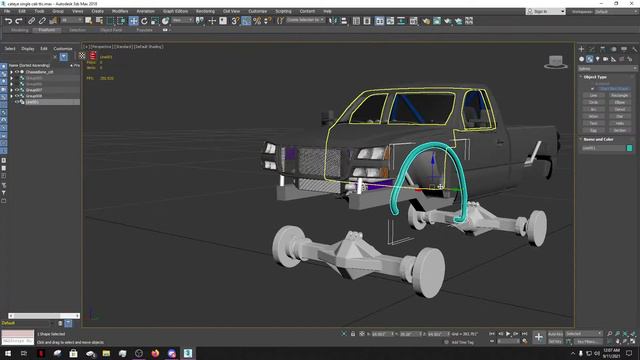Click the Auto Key button
The width and height of the screenshot is (640, 360).
pyautogui.click(x=555, y=334)
